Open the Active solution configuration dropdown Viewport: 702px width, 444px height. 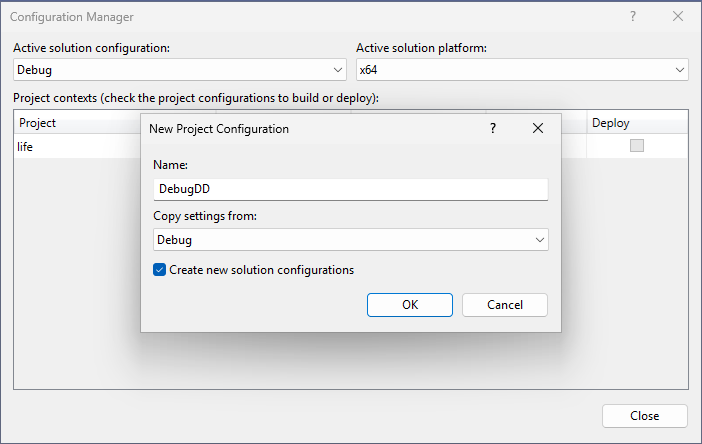pos(180,70)
